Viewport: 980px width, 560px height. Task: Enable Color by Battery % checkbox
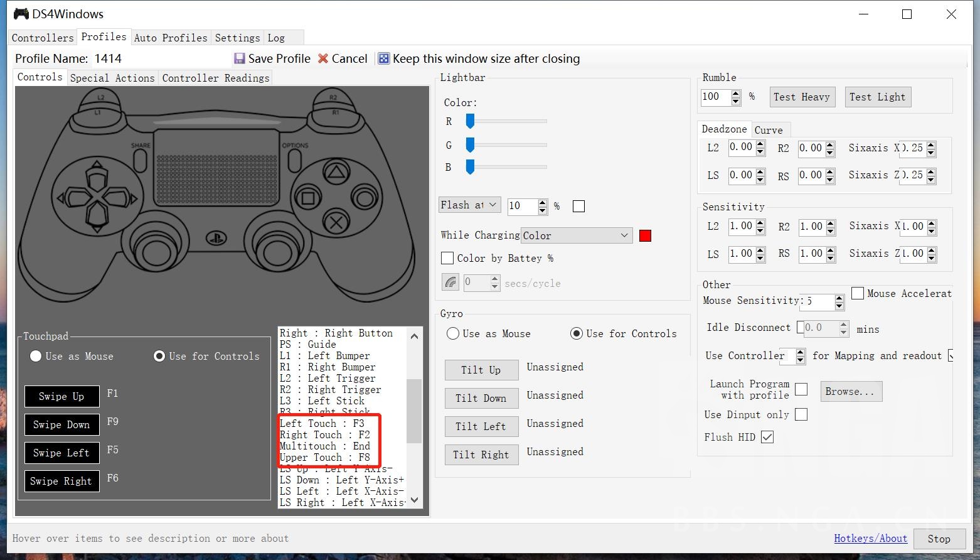pyautogui.click(x=447, y=258)
